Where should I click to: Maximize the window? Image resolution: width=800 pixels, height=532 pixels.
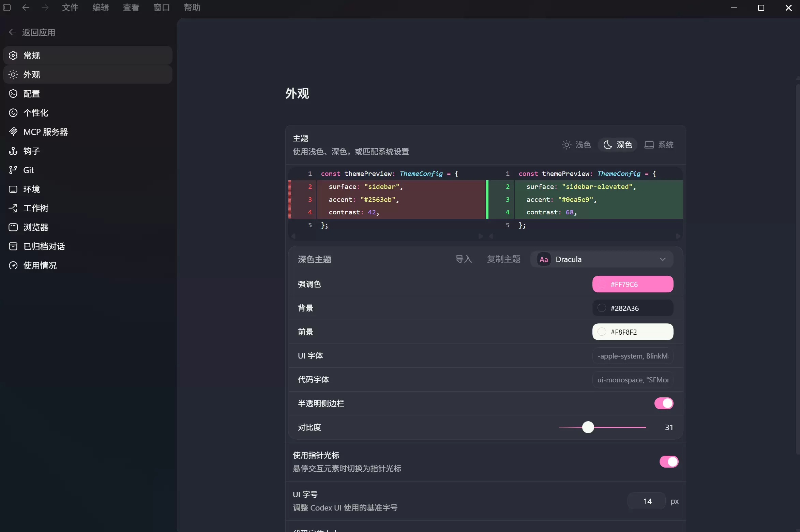[761, 7]
